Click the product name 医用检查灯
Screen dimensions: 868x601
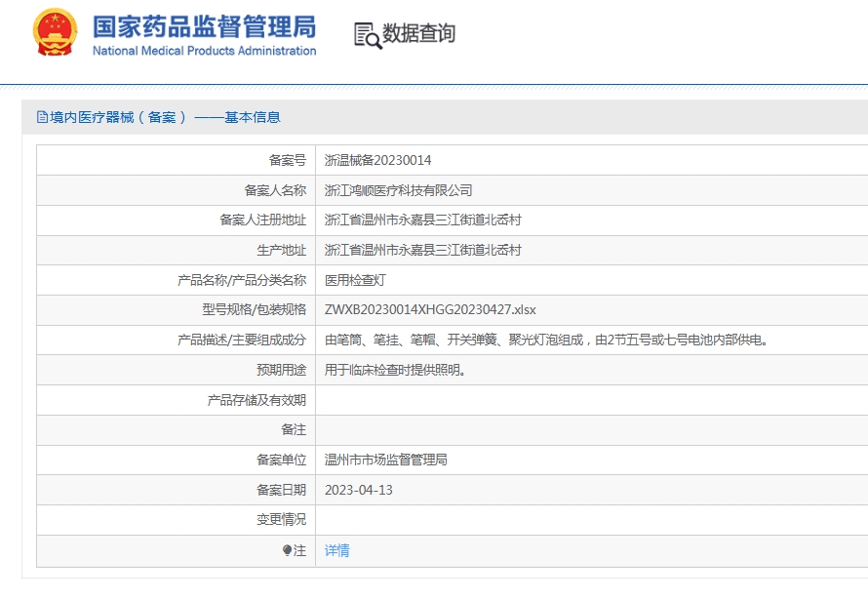coord(355,280)
